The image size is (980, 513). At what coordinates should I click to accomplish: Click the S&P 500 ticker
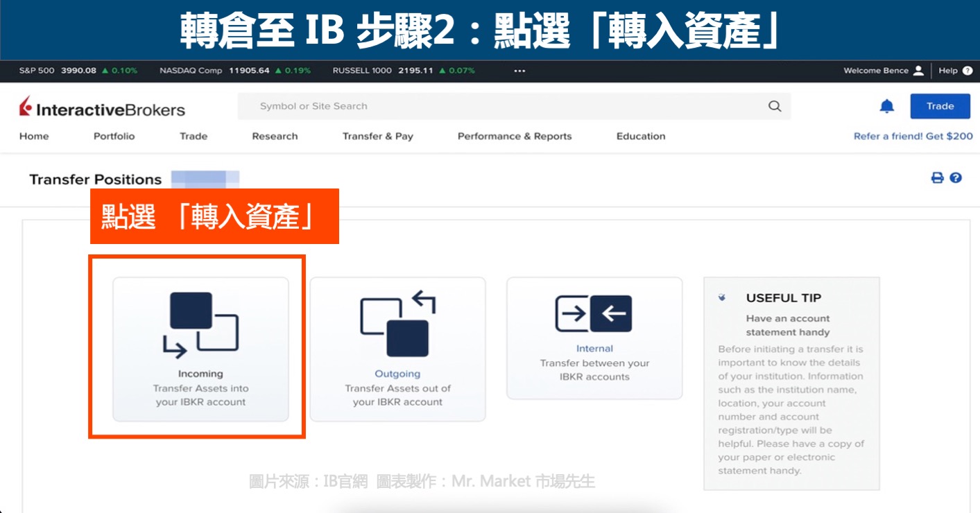[x=78, y=71]
